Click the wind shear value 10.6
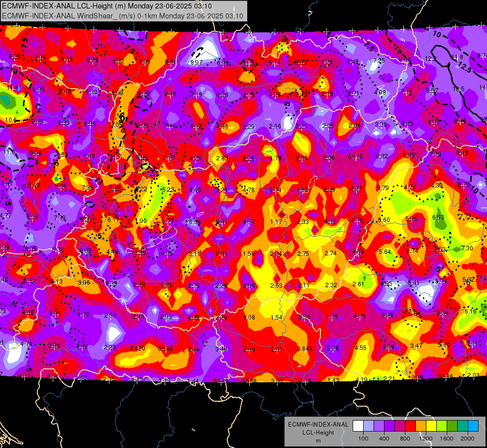Viewport: 487px width, 448px height. click(x=11, y=120)
